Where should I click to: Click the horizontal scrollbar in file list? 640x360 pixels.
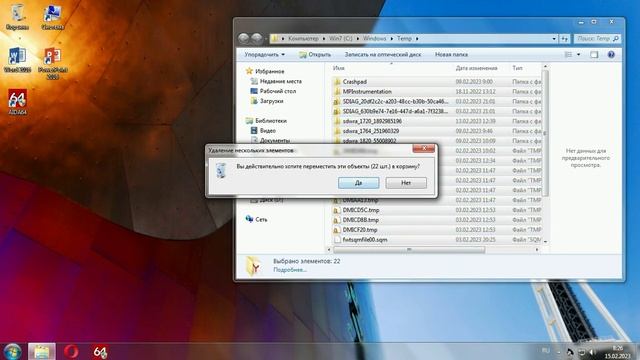pos(409,249)
